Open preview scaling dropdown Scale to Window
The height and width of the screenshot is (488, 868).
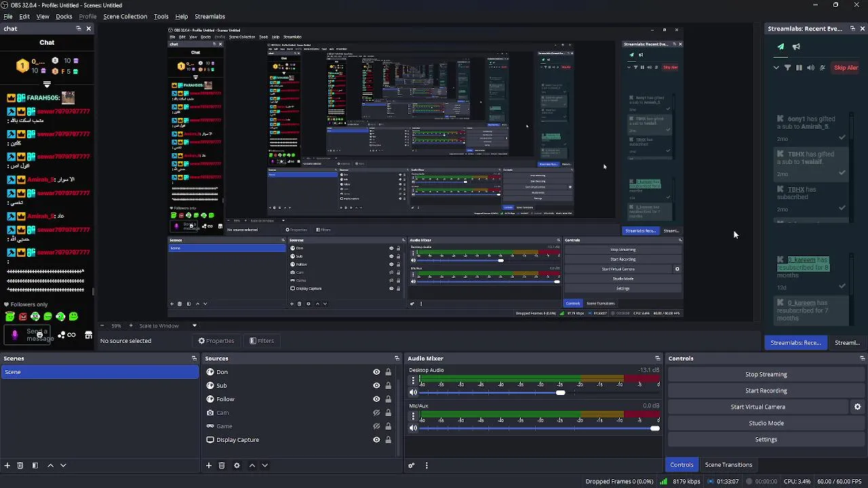coord(168,326)
